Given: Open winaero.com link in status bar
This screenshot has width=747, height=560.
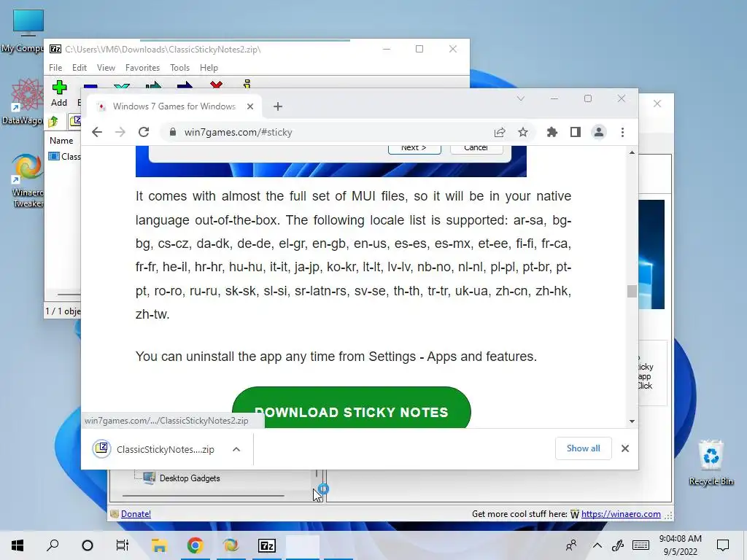Looking at the screenshot, I should coord(621,514).
